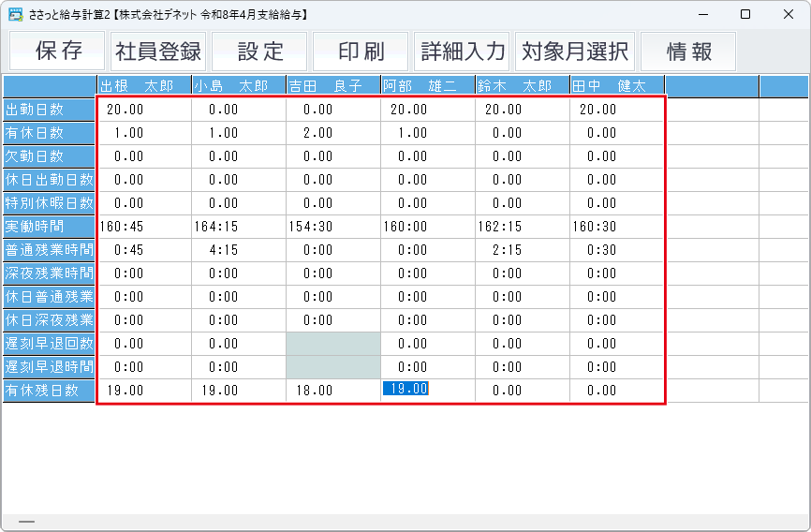The height and width of the screenshot is (532, 811).
Task: Open 社員登録 employee registration
Action: click(x=158, y=52)
